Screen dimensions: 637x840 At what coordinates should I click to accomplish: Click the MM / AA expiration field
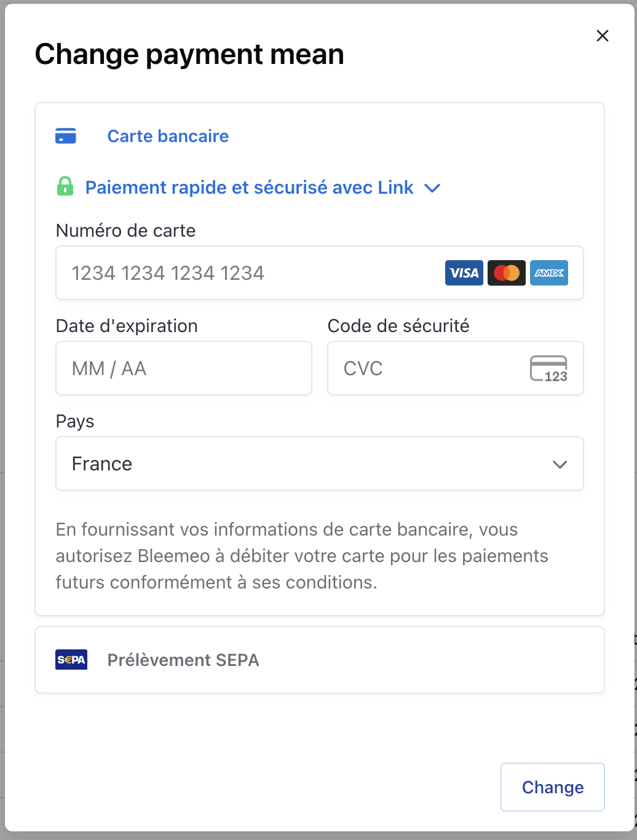183,368
